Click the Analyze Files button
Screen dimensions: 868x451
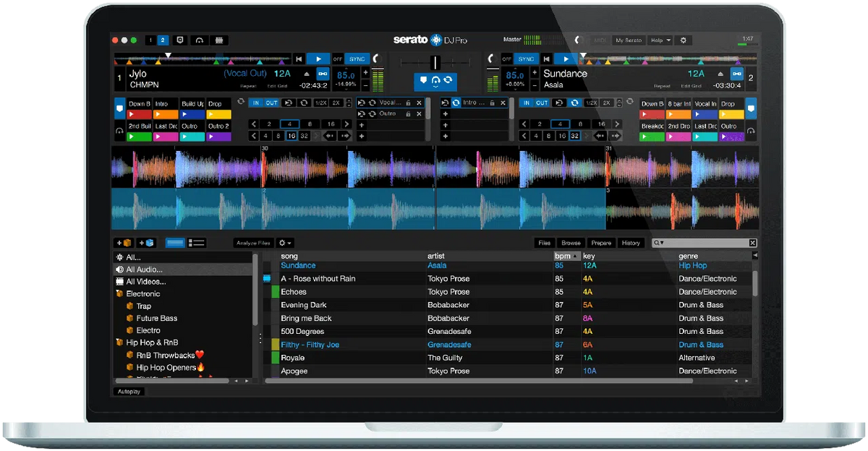point(252,243)
